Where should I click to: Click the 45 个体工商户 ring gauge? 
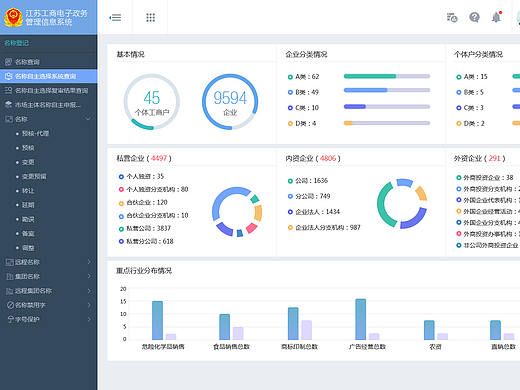coord(152,102)
